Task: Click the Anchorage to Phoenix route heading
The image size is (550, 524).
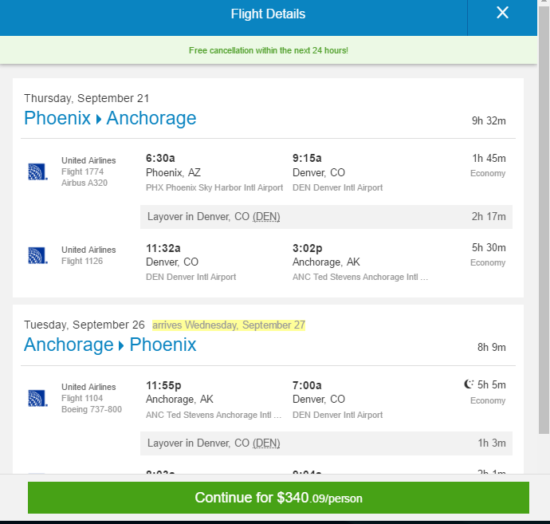Action: tap(110, 345)
